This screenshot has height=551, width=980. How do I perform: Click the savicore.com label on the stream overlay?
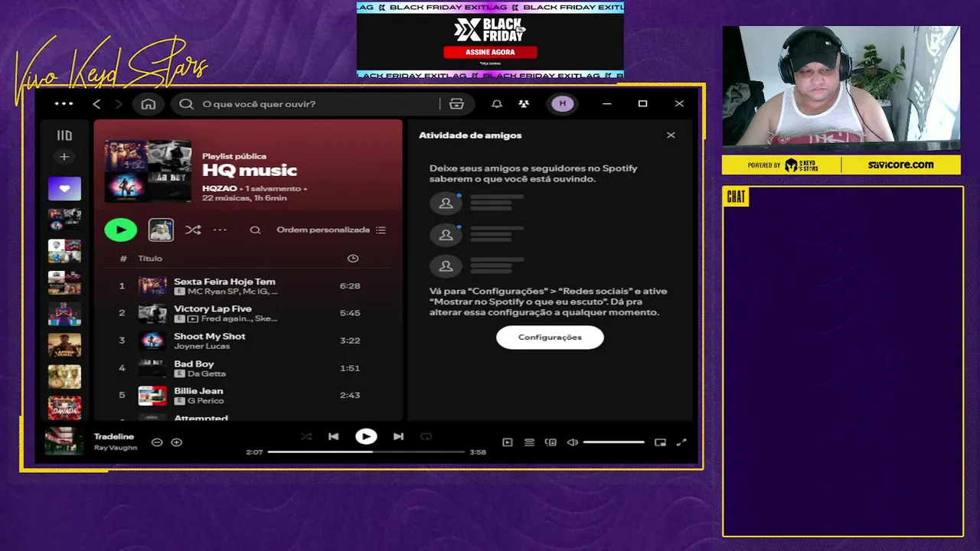pyautogui.click(x=900, y=165)
